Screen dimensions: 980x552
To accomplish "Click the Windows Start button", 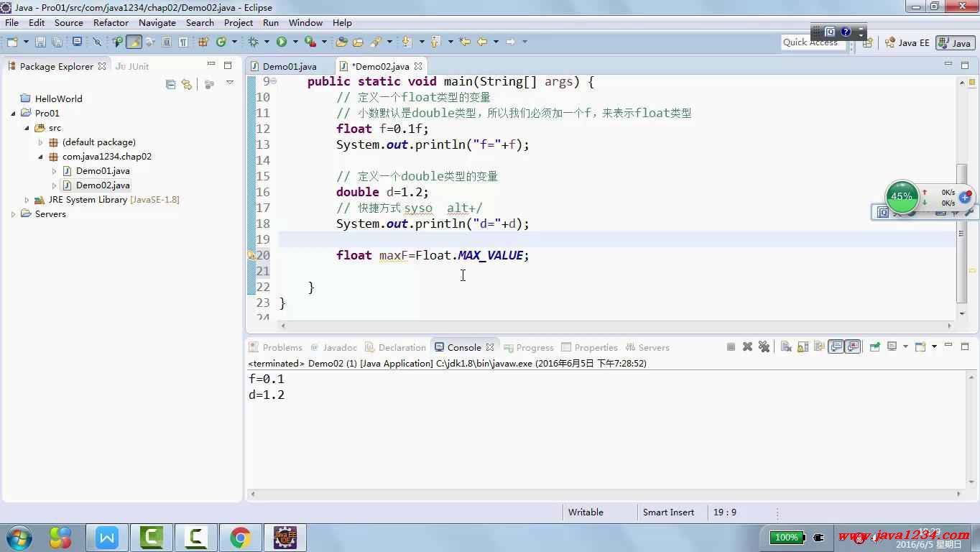I will [x=19, y=537].
